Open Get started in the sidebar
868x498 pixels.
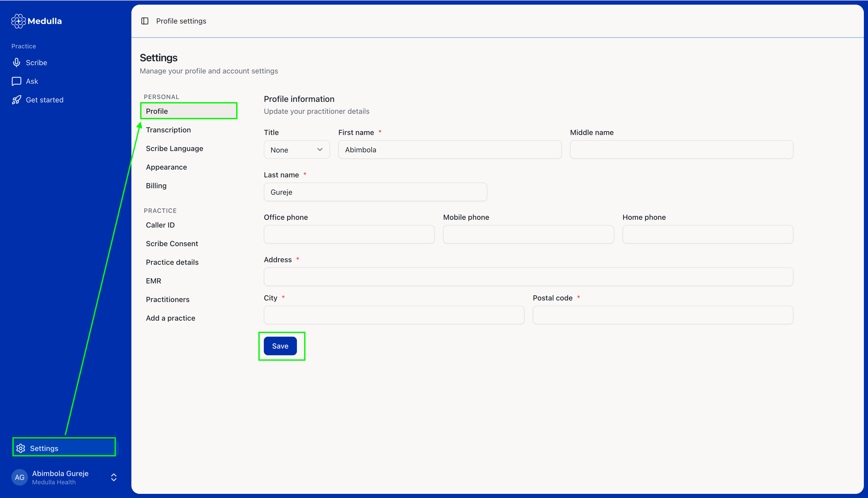44,100
